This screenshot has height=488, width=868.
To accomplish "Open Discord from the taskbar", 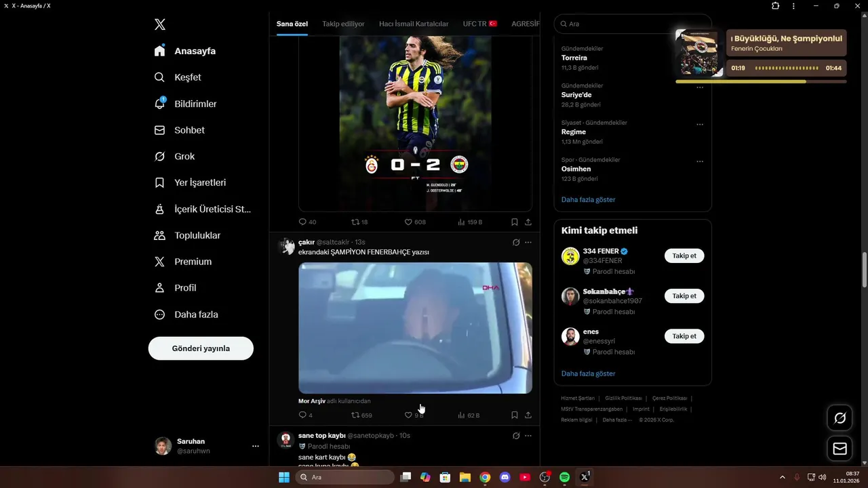I will (x=505, y=477).
